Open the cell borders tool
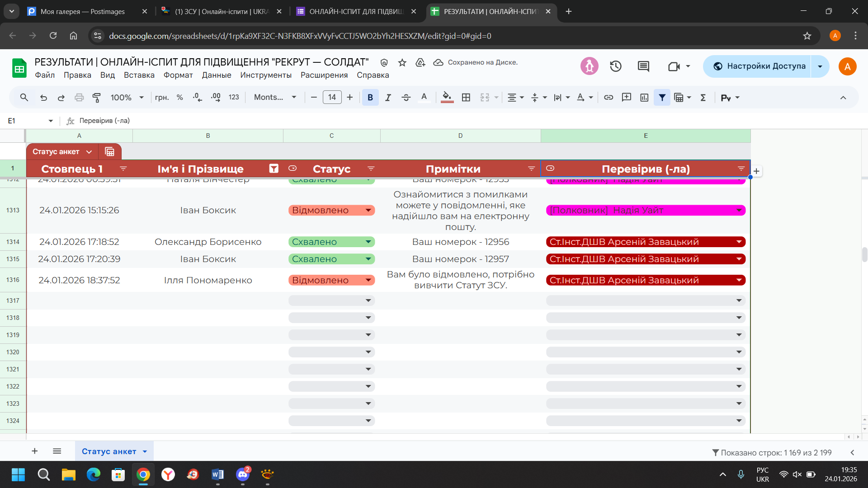This screenshot has height=488, width=868. coord(466,98)
